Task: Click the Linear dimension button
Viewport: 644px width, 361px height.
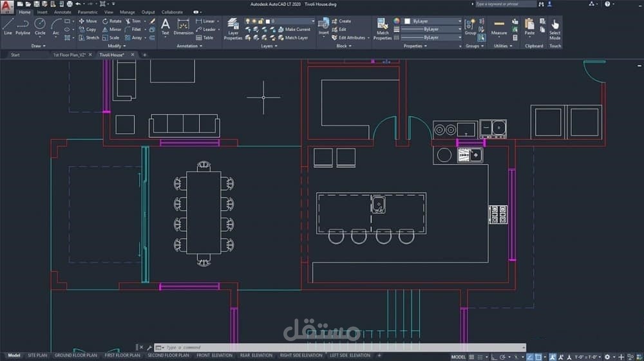Action: 205,21
